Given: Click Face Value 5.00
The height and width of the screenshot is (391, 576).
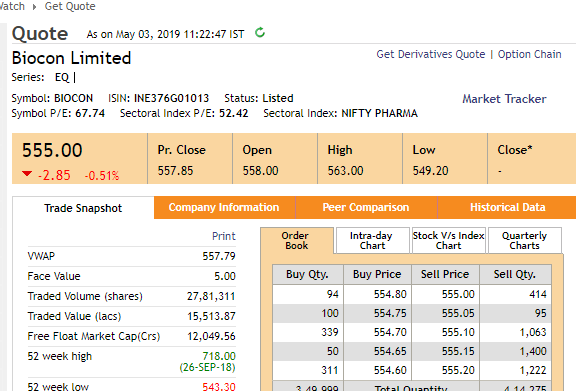Looking at the screenshot, I should pyautogui.click(x=225, y=276).
